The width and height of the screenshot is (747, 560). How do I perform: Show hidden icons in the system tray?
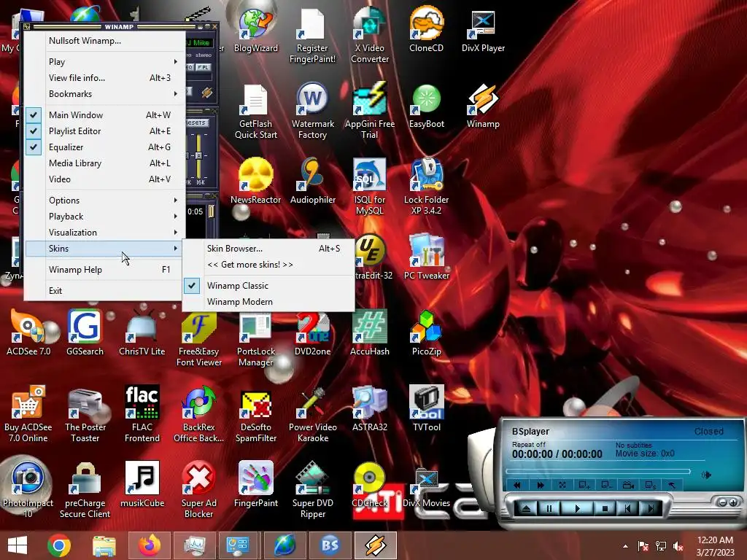point(625,546)
